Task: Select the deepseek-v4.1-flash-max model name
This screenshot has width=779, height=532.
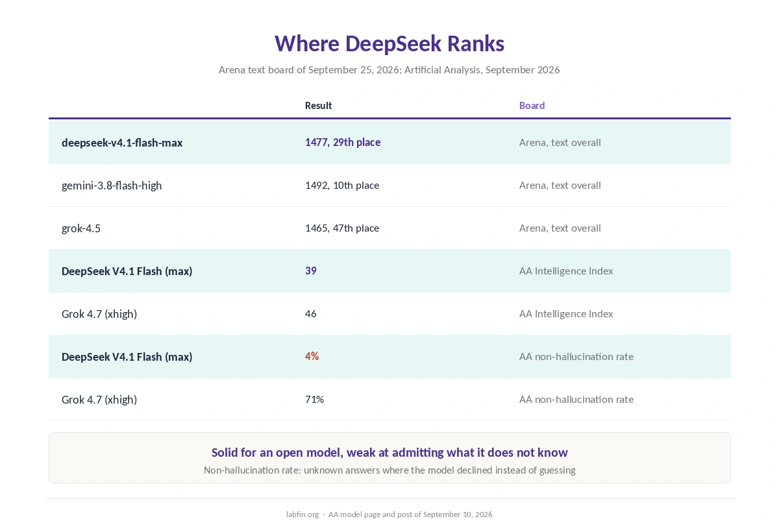Action: point(122,143)
